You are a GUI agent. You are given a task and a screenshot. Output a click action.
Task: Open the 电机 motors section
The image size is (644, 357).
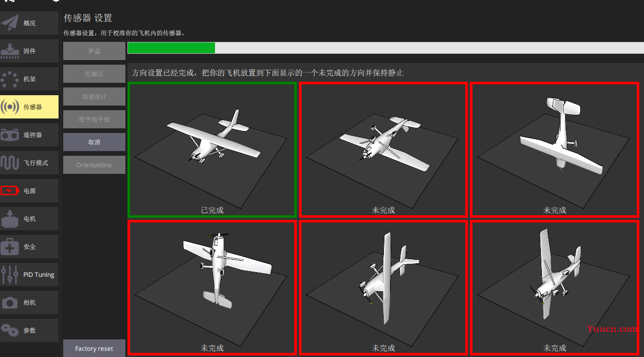(29, 219)
